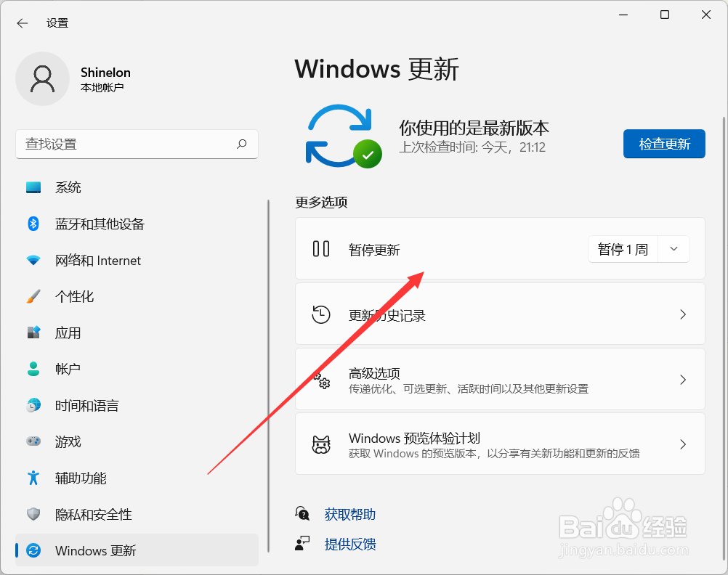Click the sidebar vertical scrollbar
The width and height of the screenshot is (728, 575).
pos(268,376)
